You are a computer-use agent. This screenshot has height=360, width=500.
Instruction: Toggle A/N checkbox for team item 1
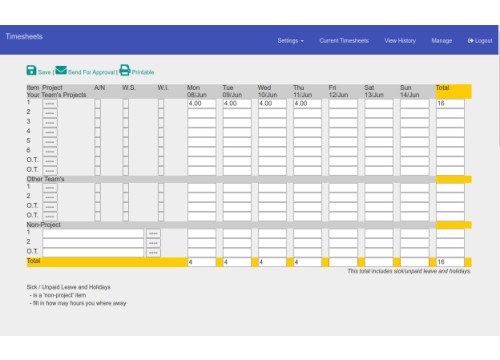click(x=98, y=104)
